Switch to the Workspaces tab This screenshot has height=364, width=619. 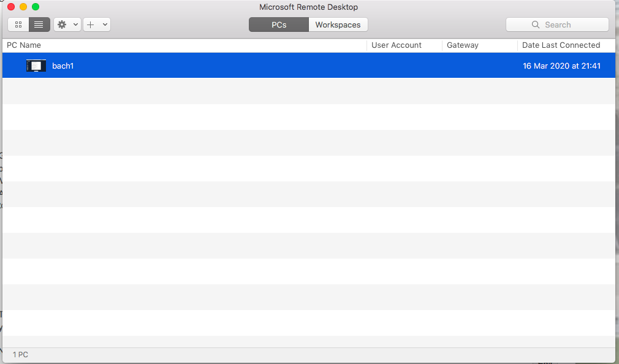tap(338, 25)
